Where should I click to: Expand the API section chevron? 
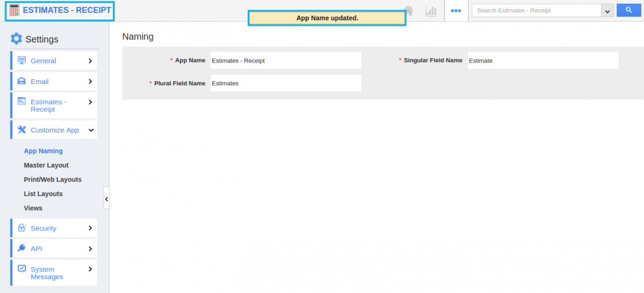click(91, 248)
